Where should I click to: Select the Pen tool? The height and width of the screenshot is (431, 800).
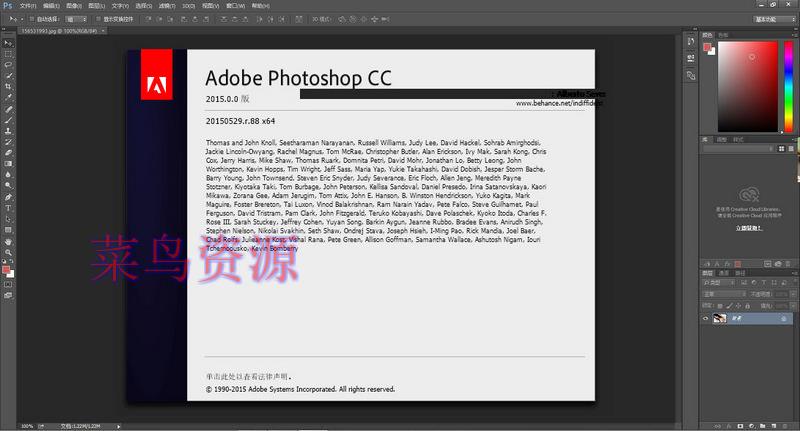pos(8,197)
